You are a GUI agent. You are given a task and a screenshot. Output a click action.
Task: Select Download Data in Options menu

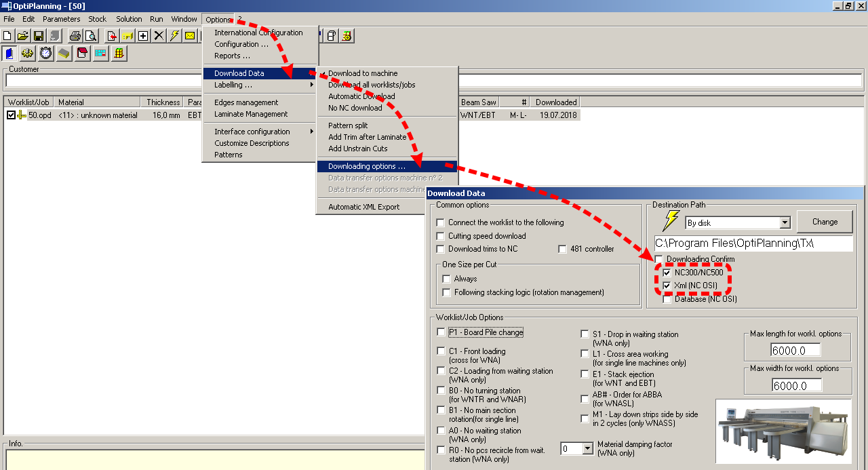click(260, 73)
